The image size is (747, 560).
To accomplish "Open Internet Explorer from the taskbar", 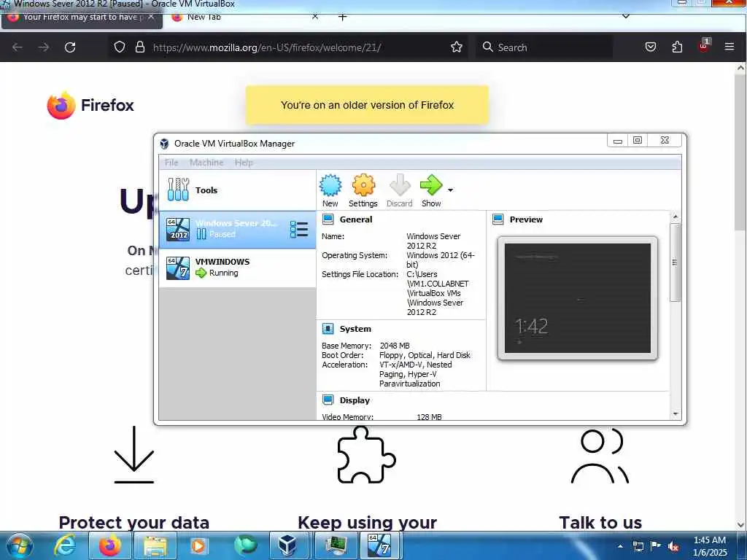I will [x=65, y=545].
